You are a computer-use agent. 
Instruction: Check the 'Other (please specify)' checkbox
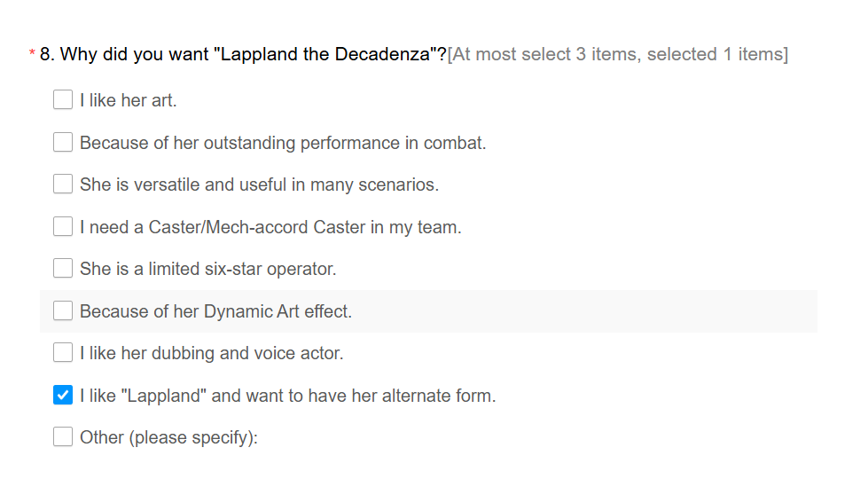click(63, 437)
